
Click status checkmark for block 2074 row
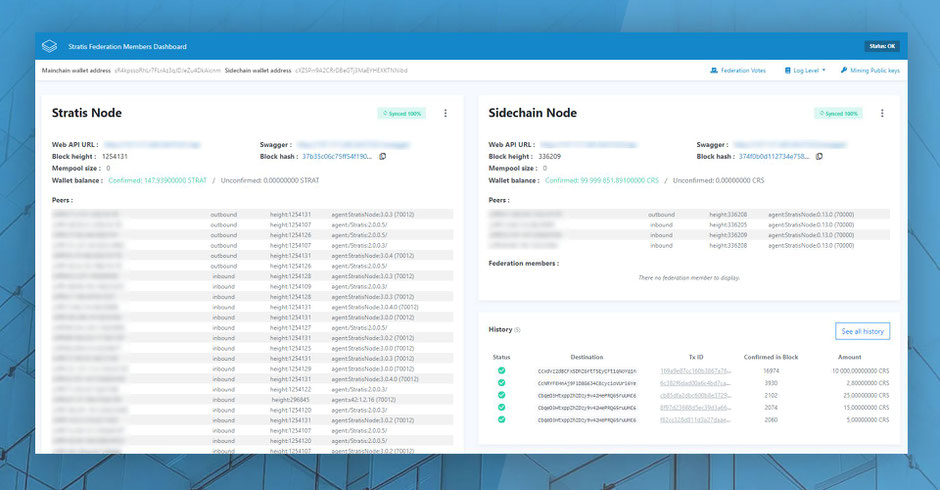point(501,407)
